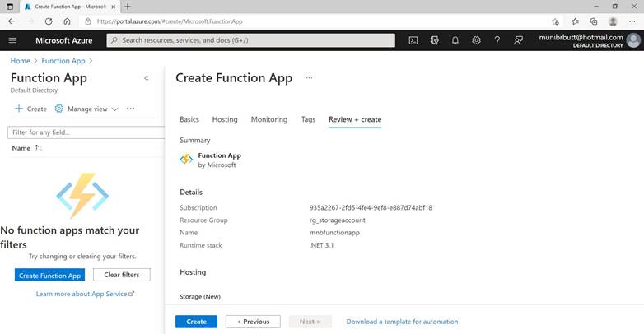This screenshot has height=334, width=644.
Task: Switch to the Hosting tab
Action: [225, 119]
